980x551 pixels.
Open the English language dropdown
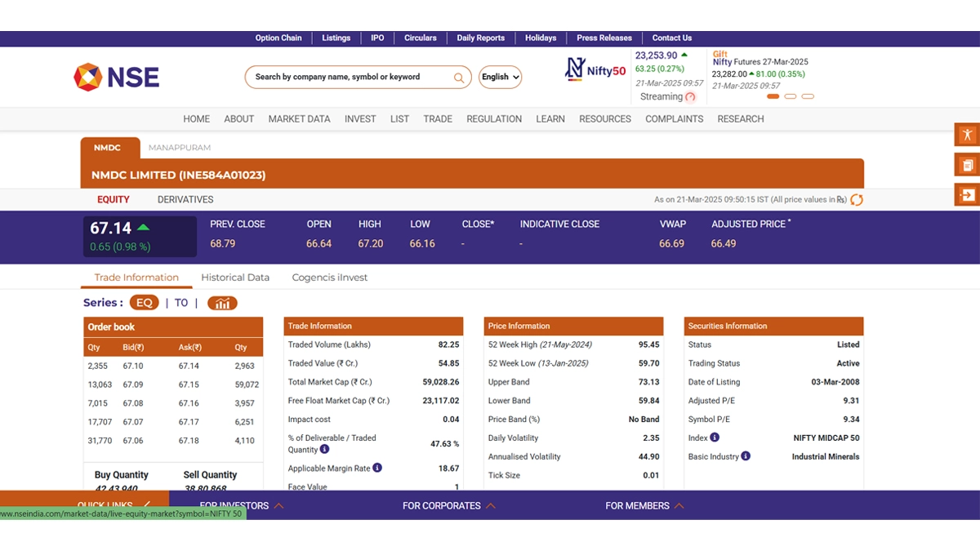coord(500,77)
